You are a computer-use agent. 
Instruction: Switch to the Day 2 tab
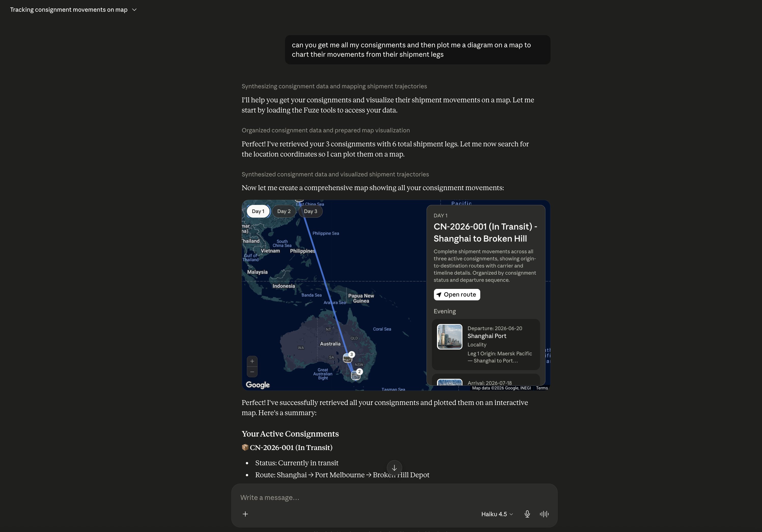click(x=284, y=211)
